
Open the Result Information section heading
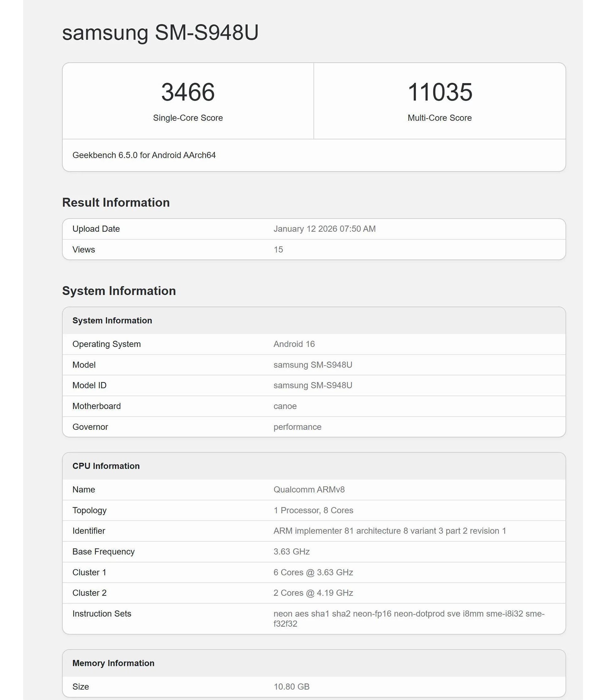point(116,202)
